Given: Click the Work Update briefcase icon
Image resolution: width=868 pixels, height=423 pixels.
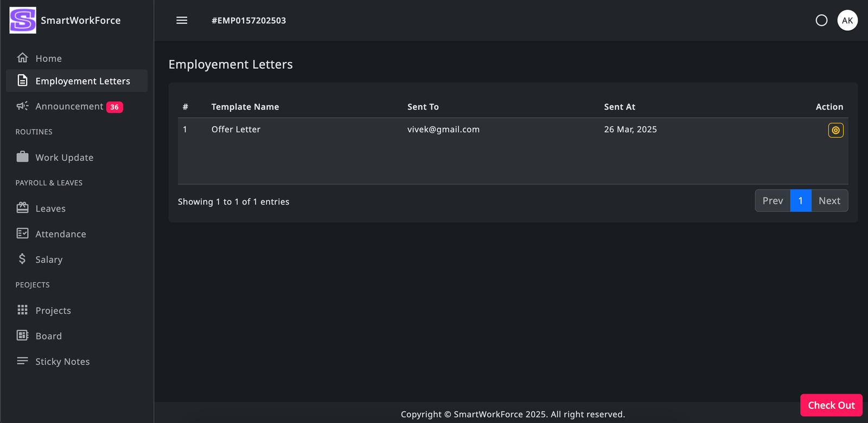Looking at the screenshot, I should point(22,157).
